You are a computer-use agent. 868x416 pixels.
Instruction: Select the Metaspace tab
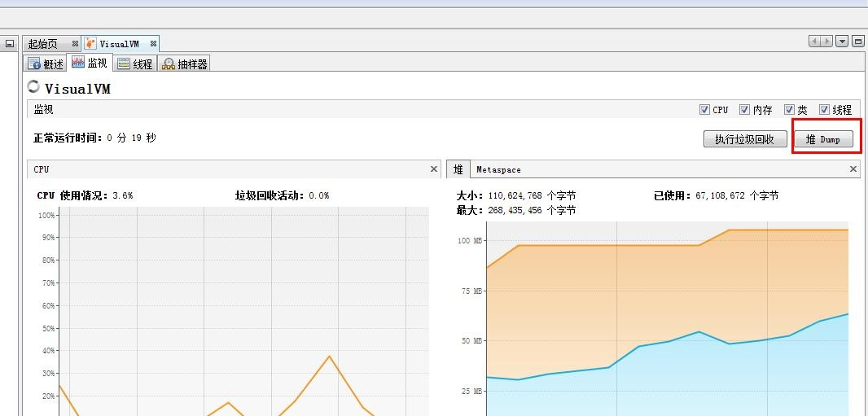[x=498, y=169]
